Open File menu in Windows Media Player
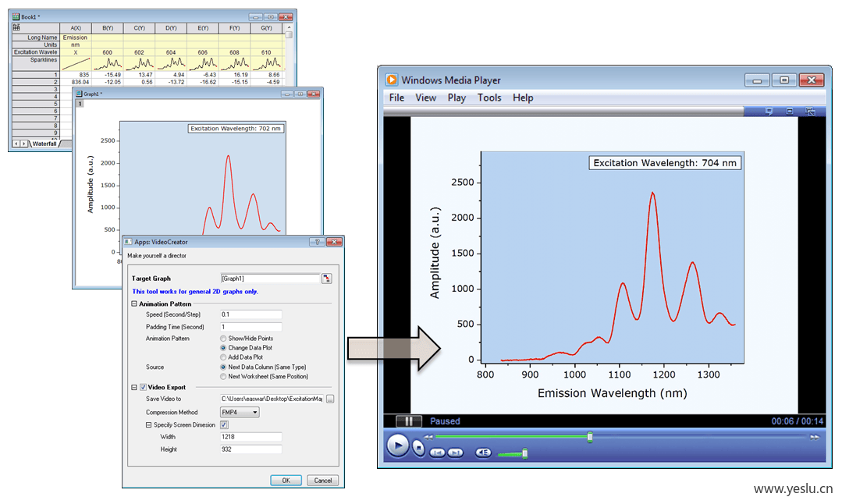Screen dimensions: 842x504 [397, 98]
